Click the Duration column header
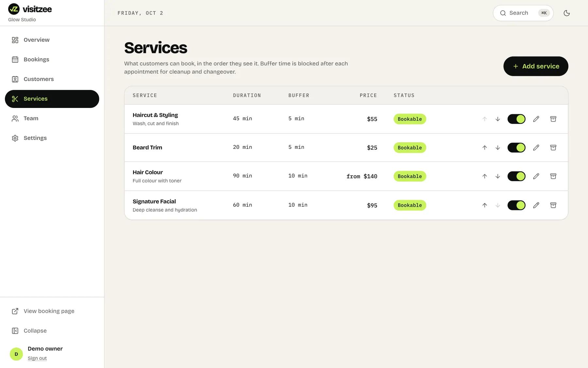The width and height of the screenshot is (588, 368). tap(247, 96)
